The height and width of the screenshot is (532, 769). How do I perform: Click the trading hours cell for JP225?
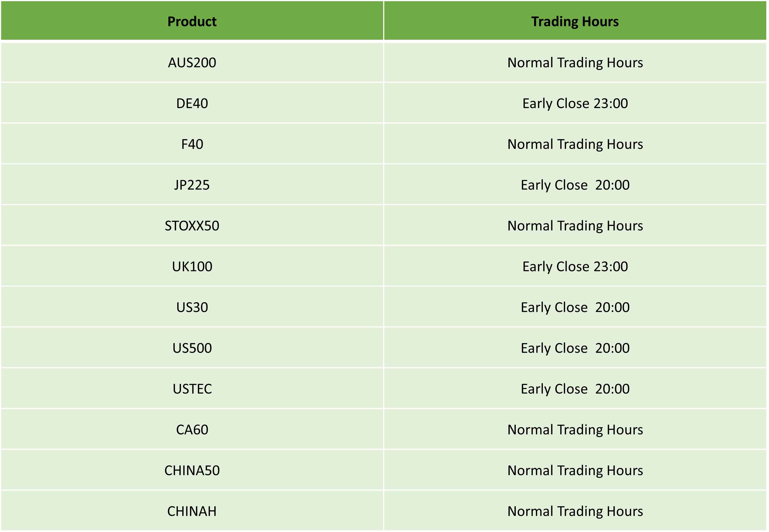pos(575,185)
